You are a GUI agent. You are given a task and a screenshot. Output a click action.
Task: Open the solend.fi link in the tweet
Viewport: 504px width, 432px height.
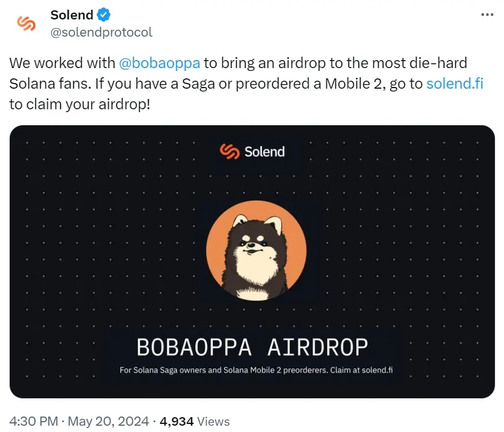coord(455,84)
